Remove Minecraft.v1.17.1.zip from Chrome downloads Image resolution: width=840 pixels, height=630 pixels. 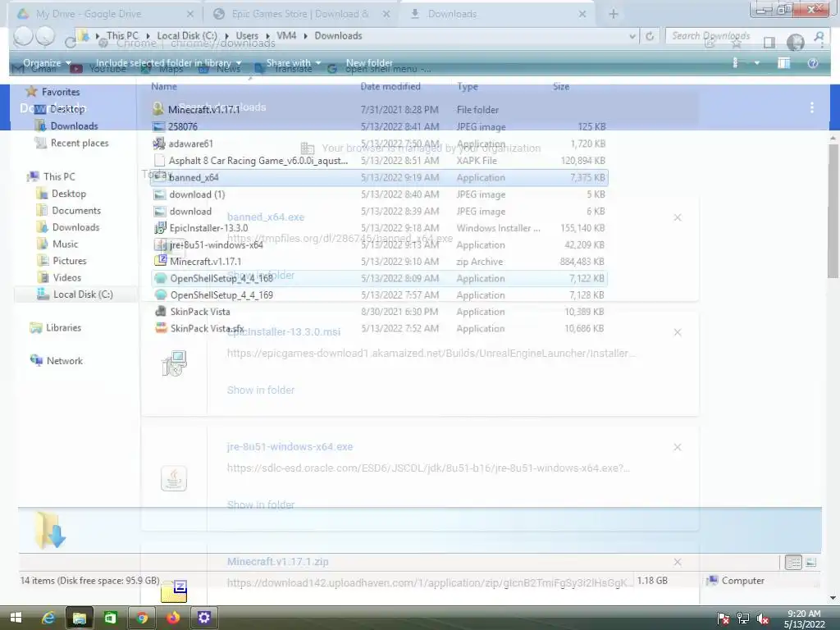(x=678, y=562)
